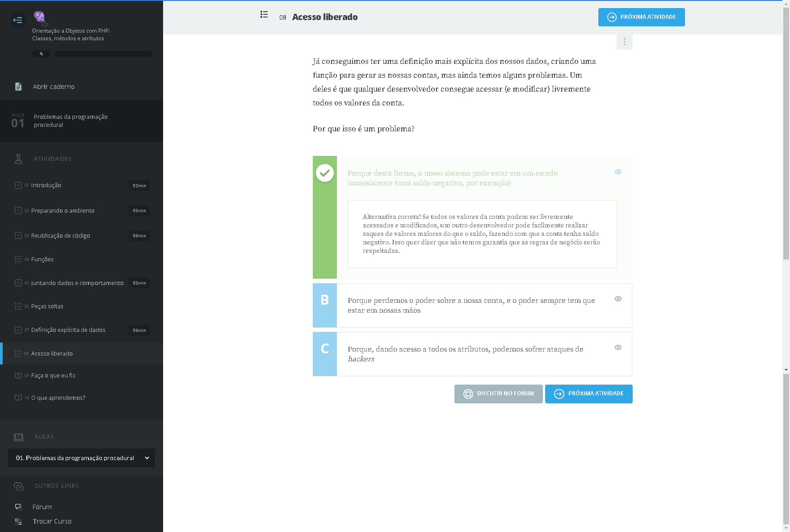Viewport: 790px width, 532px height.
Task: Click Discutir no Forum button
Action: click(498, 394)
